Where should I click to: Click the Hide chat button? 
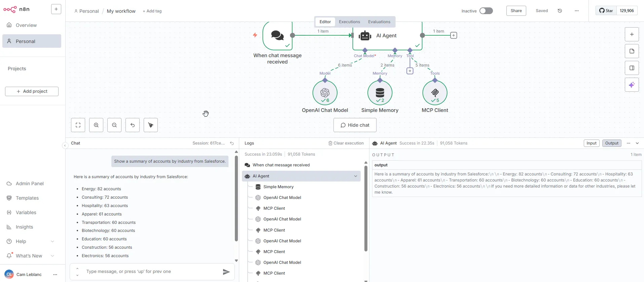coord(355,125)
